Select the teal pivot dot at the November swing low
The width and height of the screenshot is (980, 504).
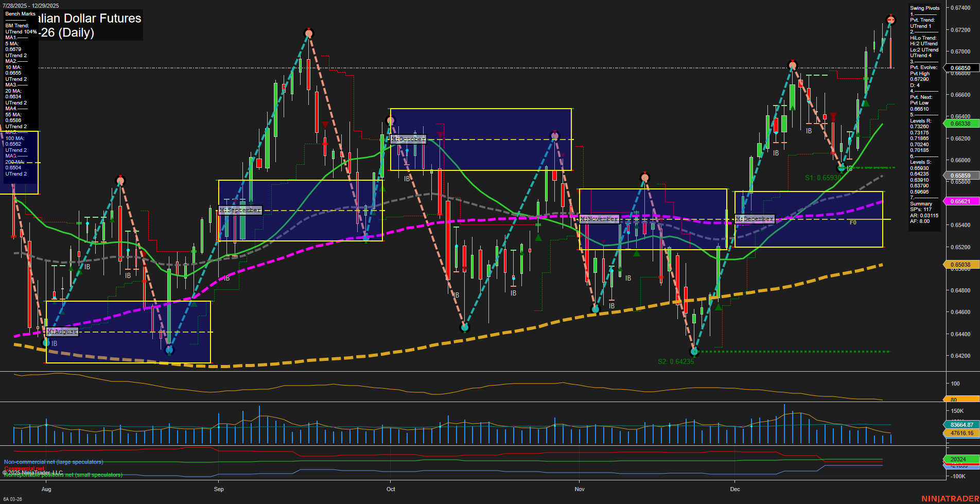595,309
